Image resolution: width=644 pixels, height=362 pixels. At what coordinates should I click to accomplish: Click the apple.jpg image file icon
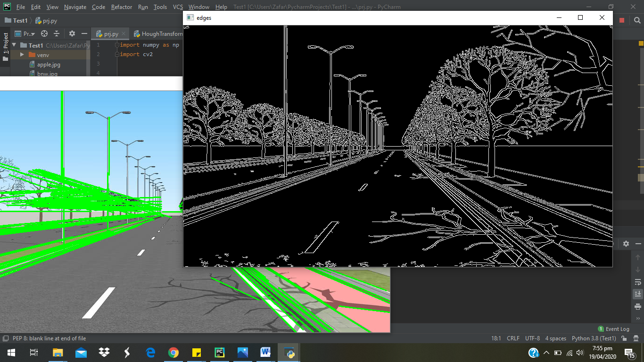[x=32, y=65]
